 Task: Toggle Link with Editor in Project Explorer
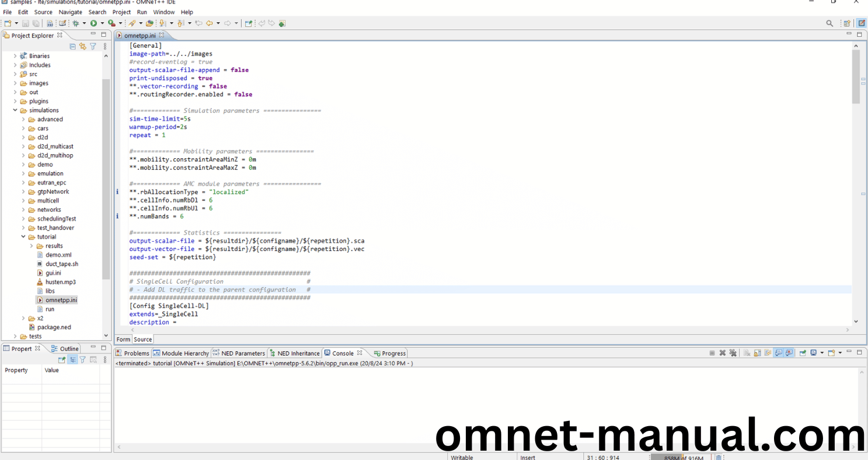[x=83, y=46]
